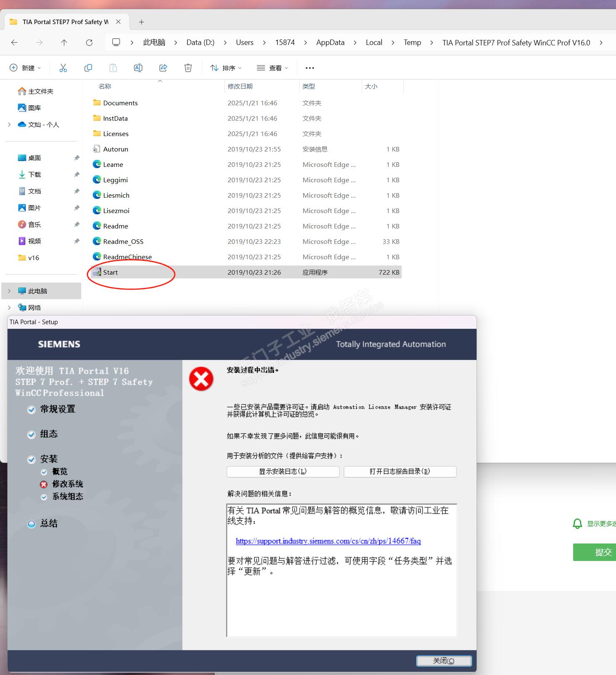616x675 pixels.
Task: Open the 新建 (New) dropdown
Action: tap(25, 68)
